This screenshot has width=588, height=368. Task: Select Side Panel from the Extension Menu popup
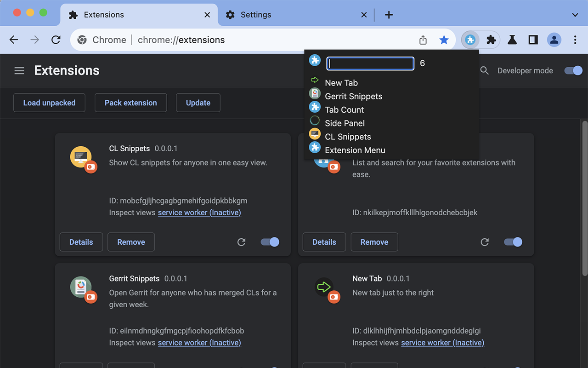point(345,123)
